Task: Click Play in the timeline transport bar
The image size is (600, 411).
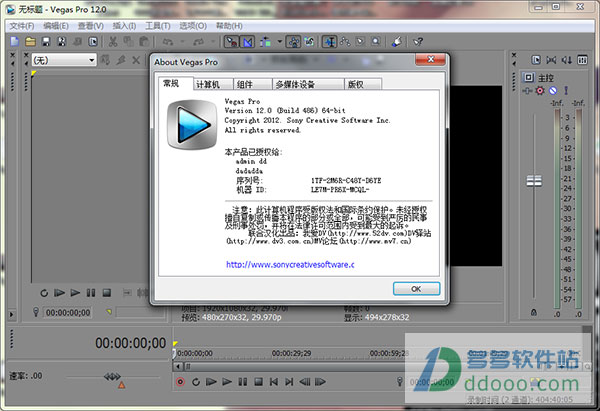Action: click(x=227, y=382)
